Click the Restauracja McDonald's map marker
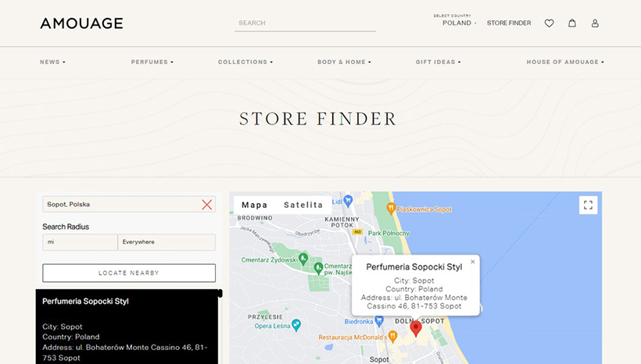Viewport: 641px width, 364px height. pyautogui.click(x=391, y=337)
